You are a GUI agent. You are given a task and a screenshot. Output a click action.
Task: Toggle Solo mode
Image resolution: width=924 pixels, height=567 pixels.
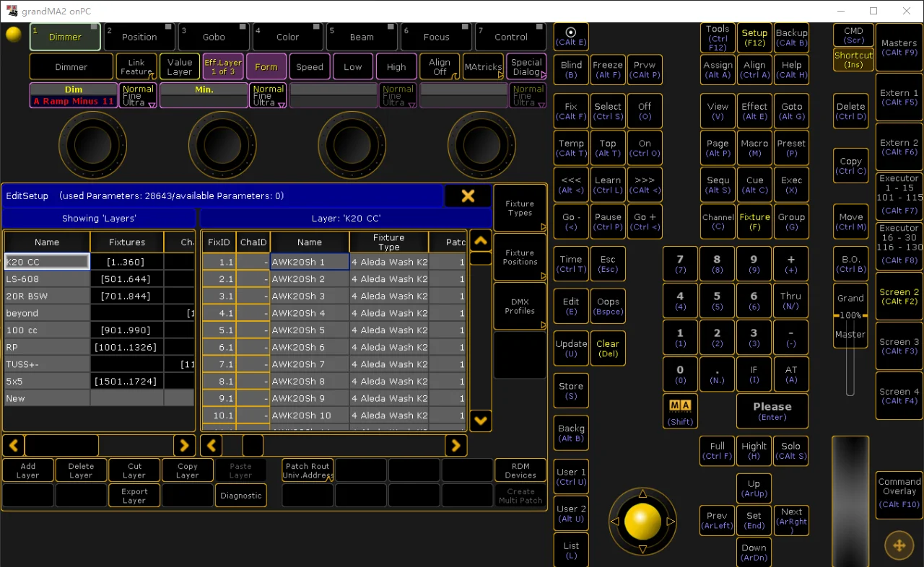[x=790, y=451]
